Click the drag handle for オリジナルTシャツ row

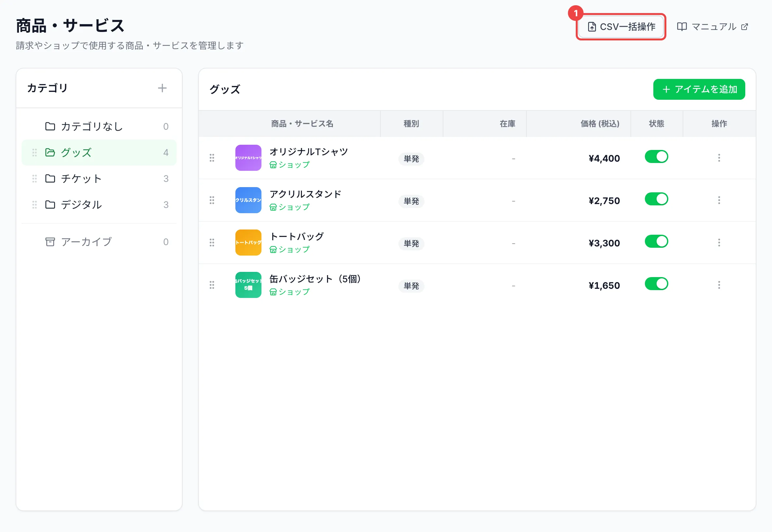click(x=212, y=158)
